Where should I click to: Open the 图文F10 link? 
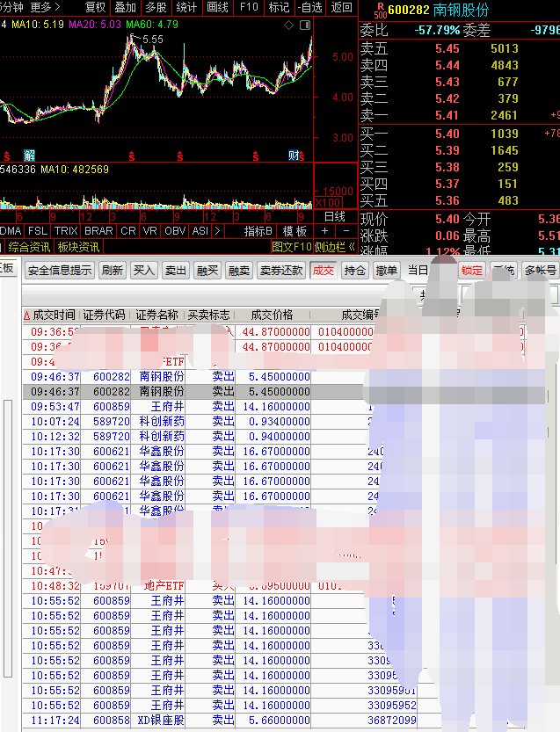(x=291, y=247)
